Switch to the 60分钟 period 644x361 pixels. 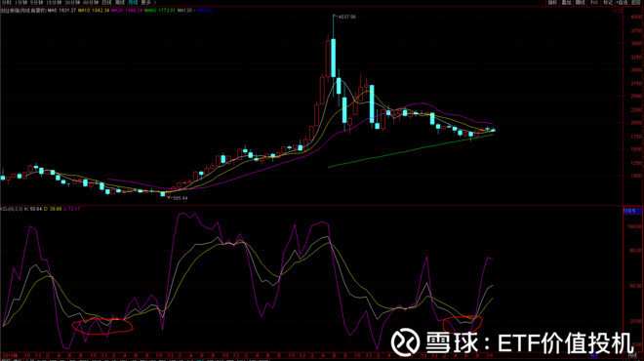[91, 3]
